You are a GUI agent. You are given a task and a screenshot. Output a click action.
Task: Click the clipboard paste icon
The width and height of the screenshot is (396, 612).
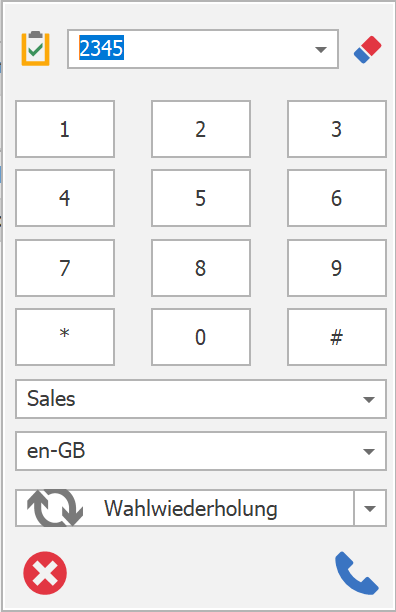(x=36, y=48)
